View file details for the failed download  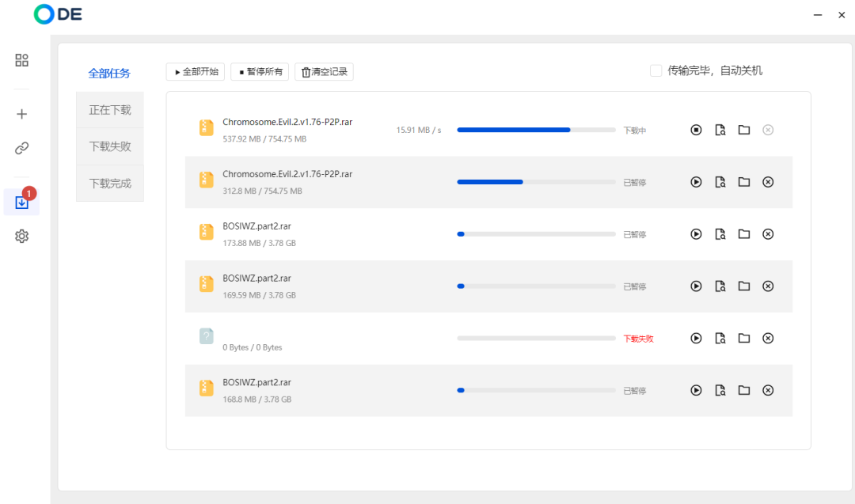tap(720, 339)
